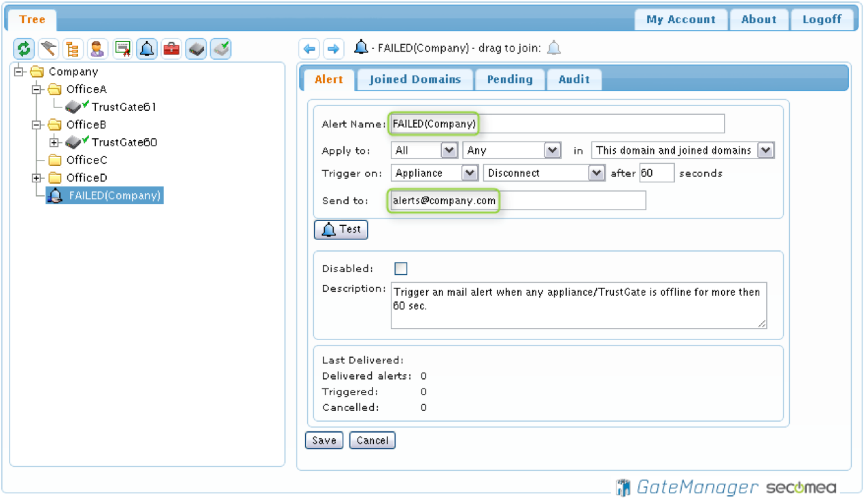Click the Send to email field

coord(518,201)
